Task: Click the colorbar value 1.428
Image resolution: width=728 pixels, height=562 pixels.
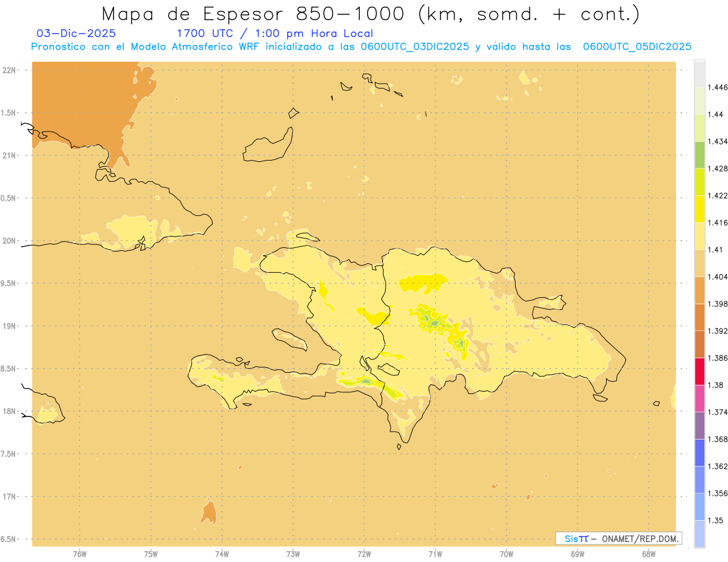Action: pos(719,169)
